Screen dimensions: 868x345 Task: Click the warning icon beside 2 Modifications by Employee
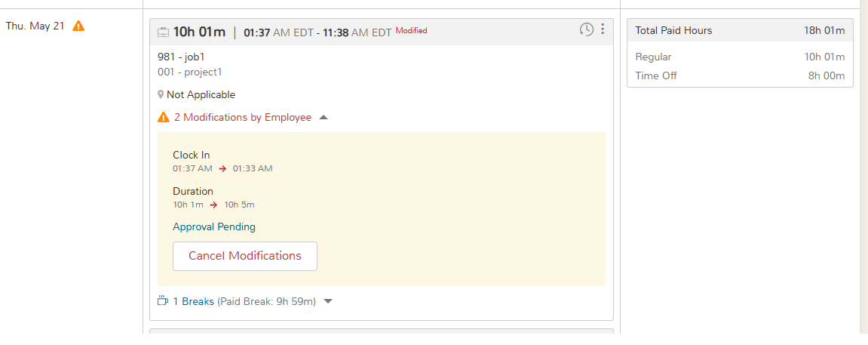point(164,118)
